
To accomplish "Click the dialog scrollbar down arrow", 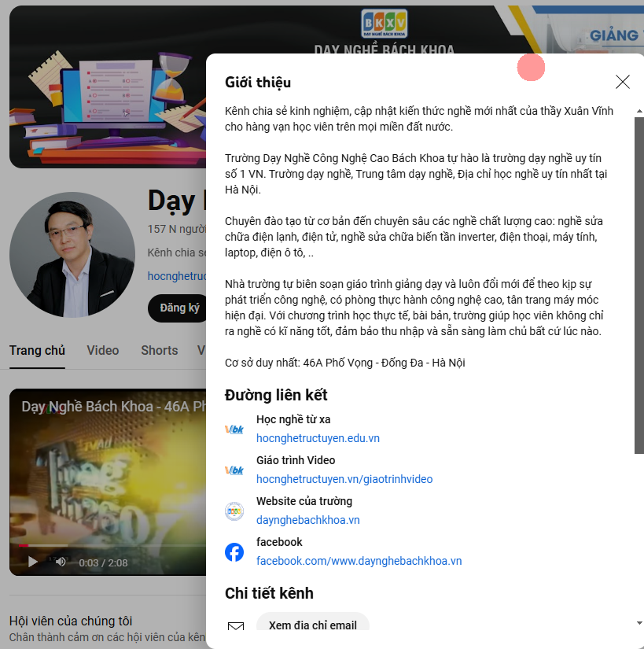I will click(638, 623).
